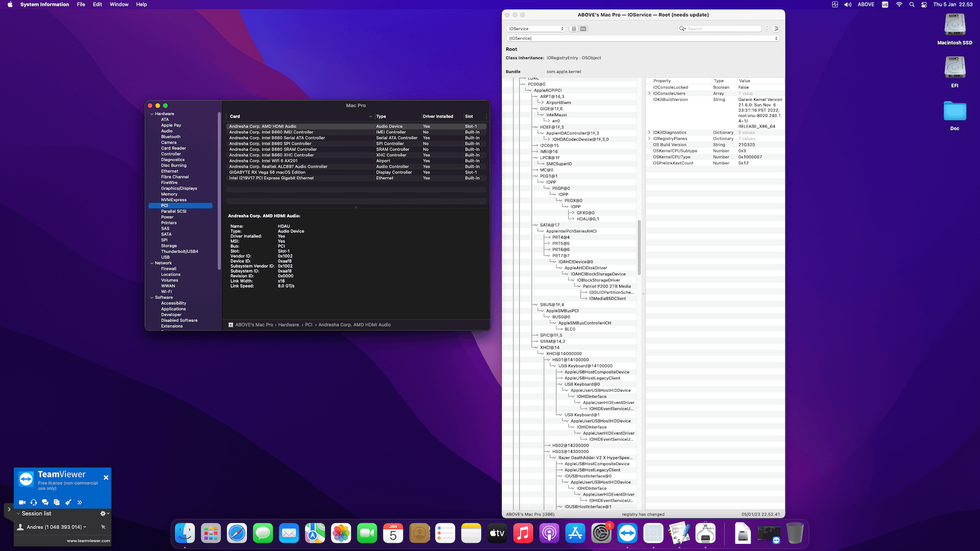Open Music app in the Dock

pyautogui.click(x=523, y=534)
